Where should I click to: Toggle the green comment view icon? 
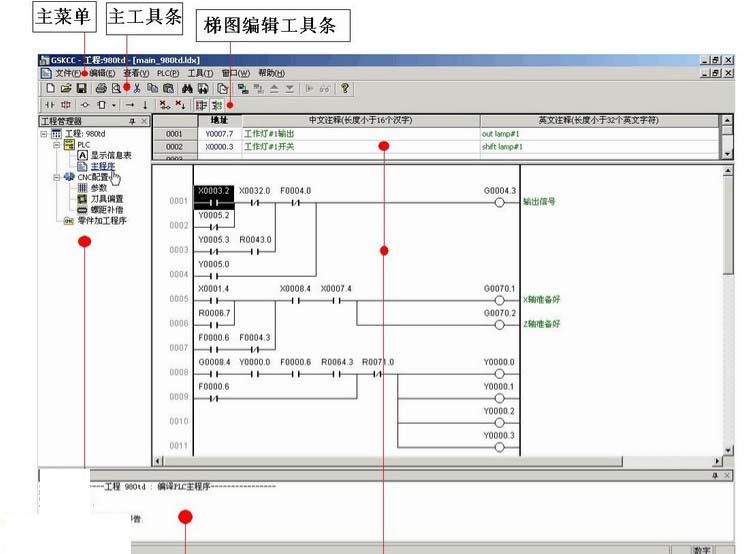click(x=217, y=105)
